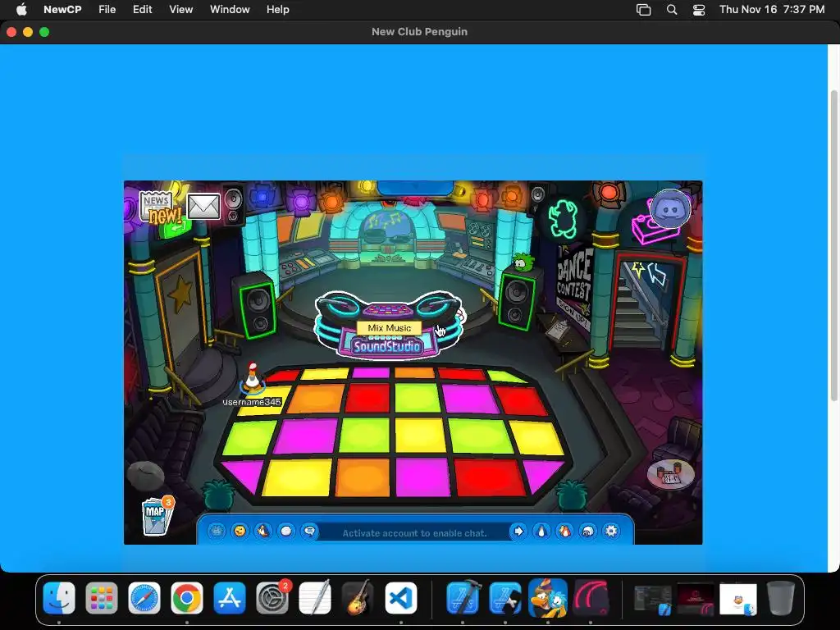Open TextEdit from the Dock
840x630 pixels.
point(315,598)
